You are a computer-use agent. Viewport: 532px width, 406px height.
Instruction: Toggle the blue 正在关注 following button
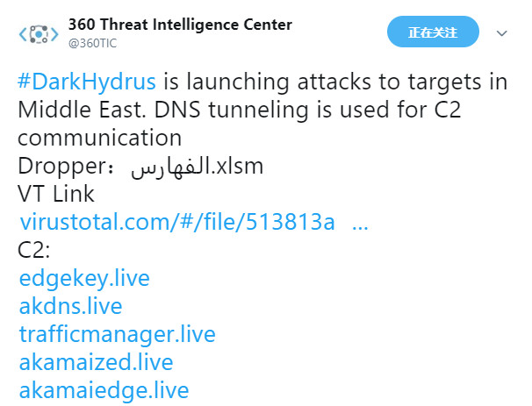pos(433,32)
